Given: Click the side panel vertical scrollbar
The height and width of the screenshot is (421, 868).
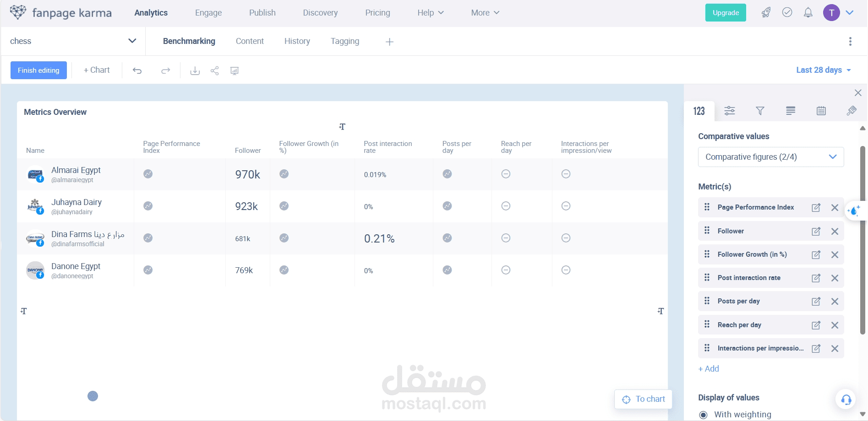Looking at the screenshot, I should (x=863, y=240).
